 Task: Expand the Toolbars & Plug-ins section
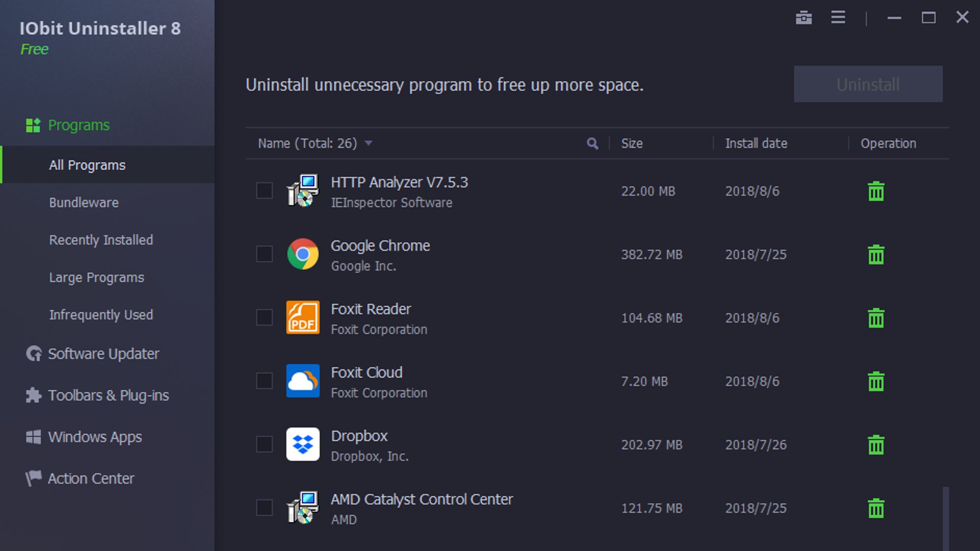tap(108, 395)
